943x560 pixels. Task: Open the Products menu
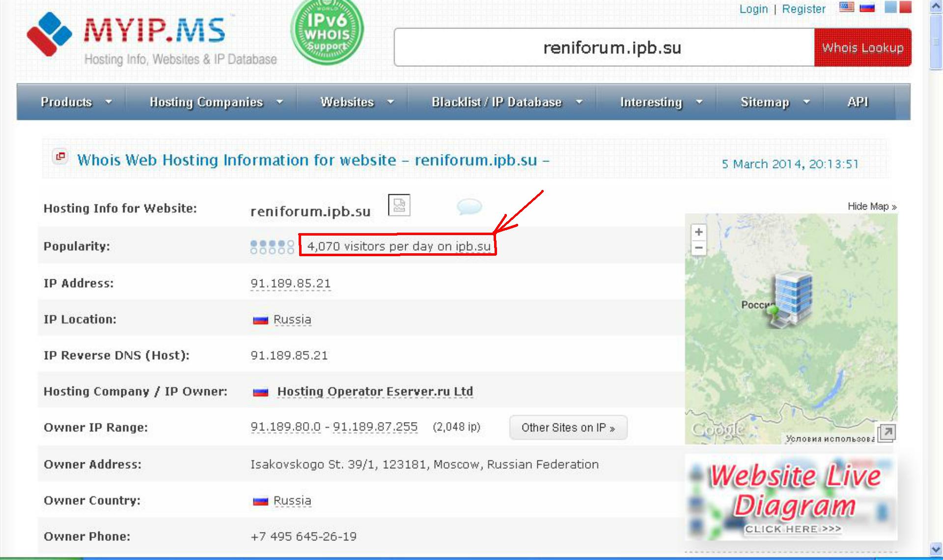pos(66,102)
